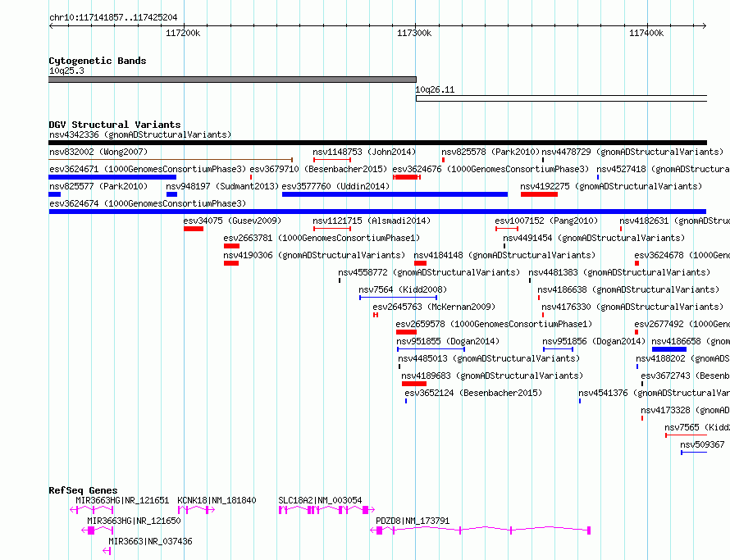730x560 pixels.
Task: Click the chr10:117141857..117425204 region label
Action: [x=113, y=18]
